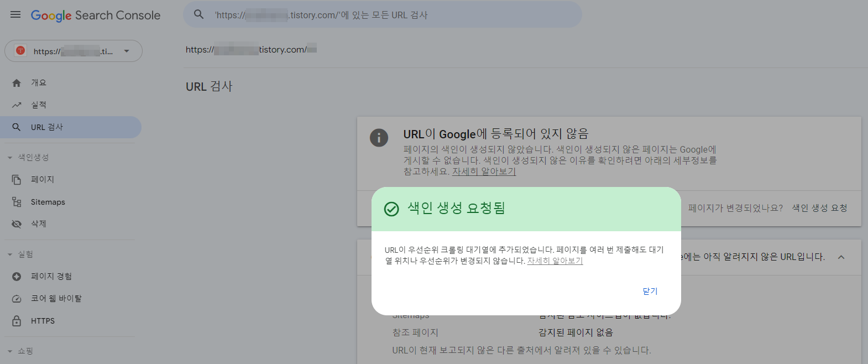The height and width of the screenshot is (364, 868).
Task: Click the Google Search Console logo
Action: tap(96, 15)
